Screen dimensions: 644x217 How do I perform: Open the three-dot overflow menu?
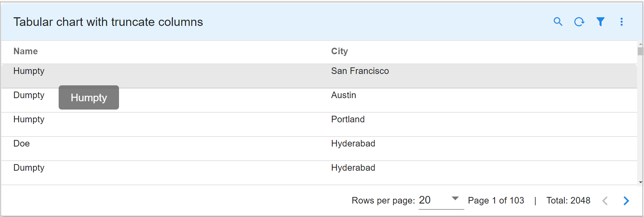622,22
